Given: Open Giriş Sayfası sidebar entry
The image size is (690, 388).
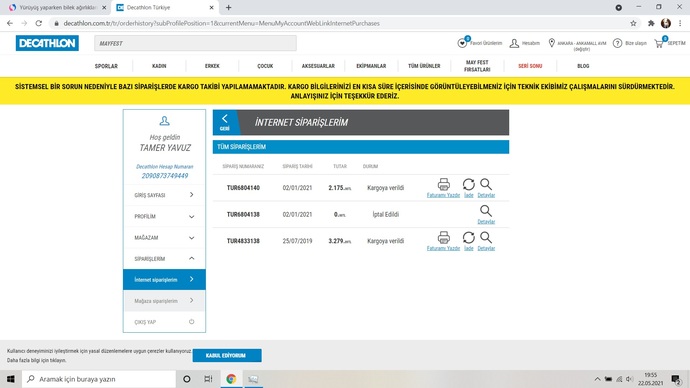Looking at the screenshot, I should (x=164, y=195).
